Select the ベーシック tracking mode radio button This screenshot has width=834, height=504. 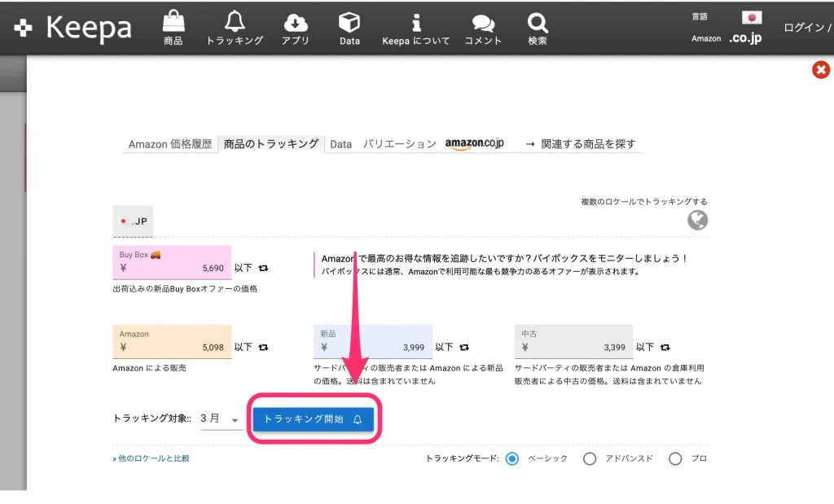click(511, 458)
